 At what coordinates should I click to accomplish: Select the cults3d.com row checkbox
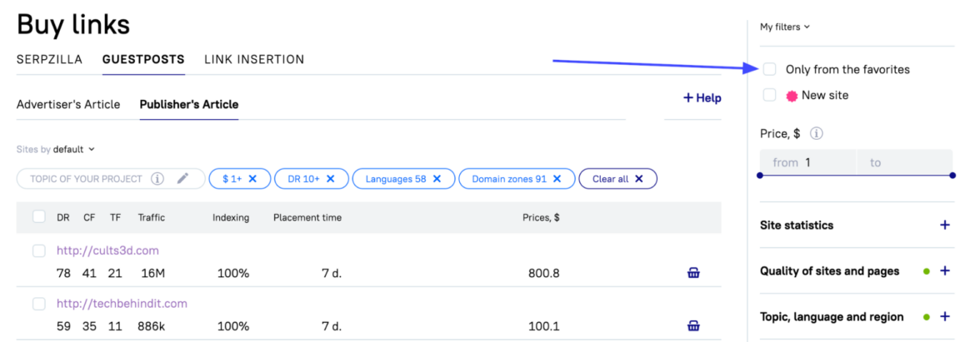click(39, 250)
